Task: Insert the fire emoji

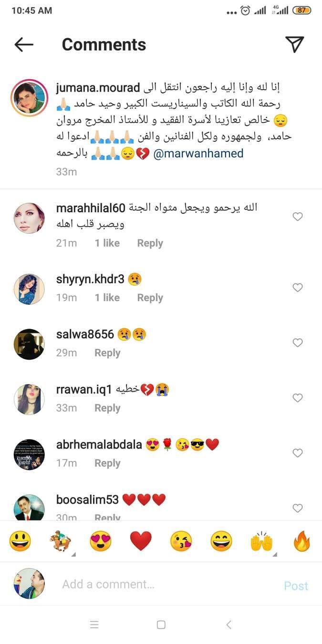Action: click(x=302, y=541)
